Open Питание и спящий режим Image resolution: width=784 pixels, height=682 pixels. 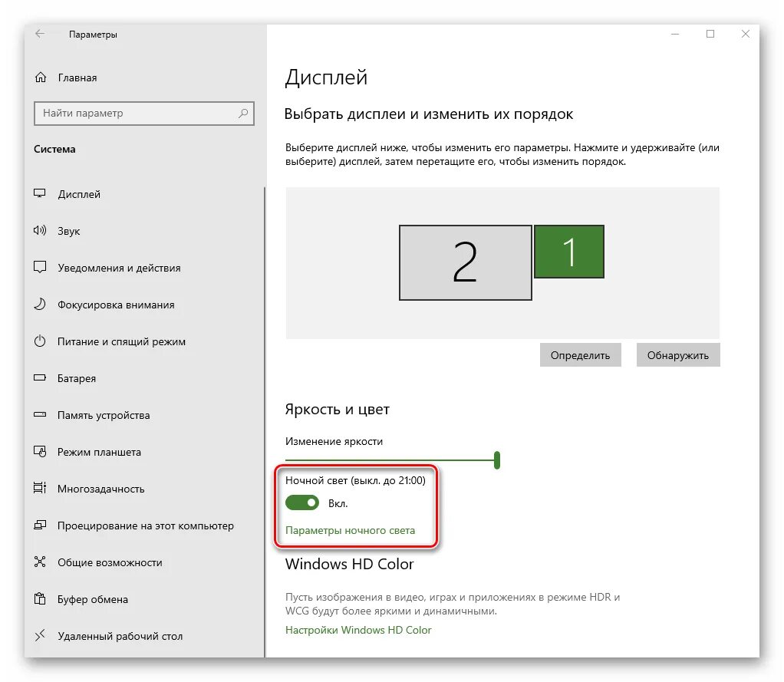(121, 341)
